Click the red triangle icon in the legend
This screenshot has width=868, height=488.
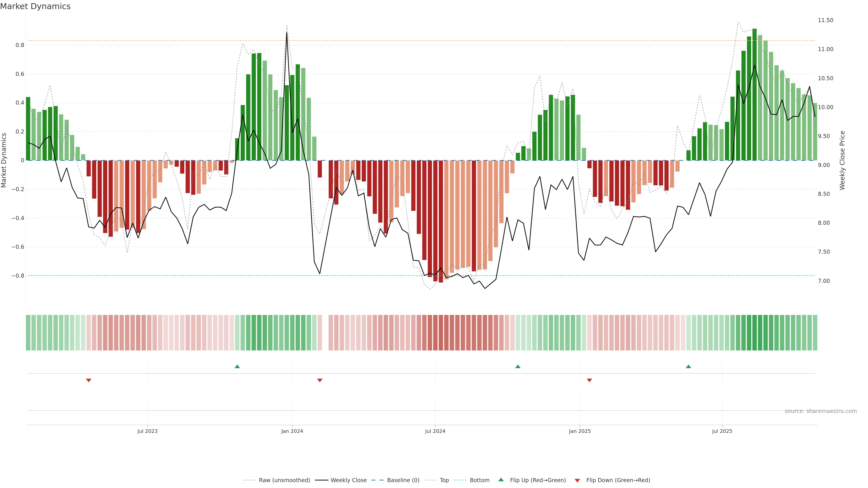tap(577, 481)
